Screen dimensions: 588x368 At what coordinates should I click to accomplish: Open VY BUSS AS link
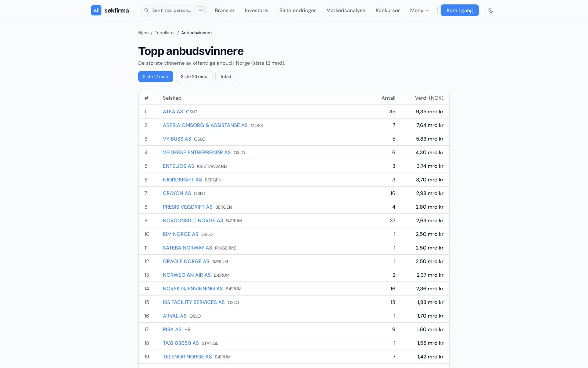[177, 139]
